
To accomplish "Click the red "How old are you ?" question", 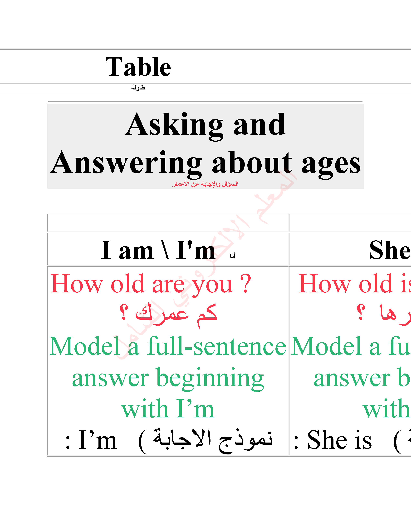I will coord(151,284).
